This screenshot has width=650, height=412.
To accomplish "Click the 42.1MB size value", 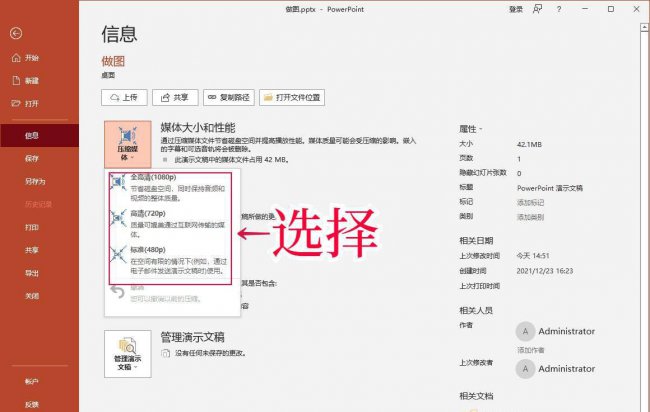I will (529, 144).
